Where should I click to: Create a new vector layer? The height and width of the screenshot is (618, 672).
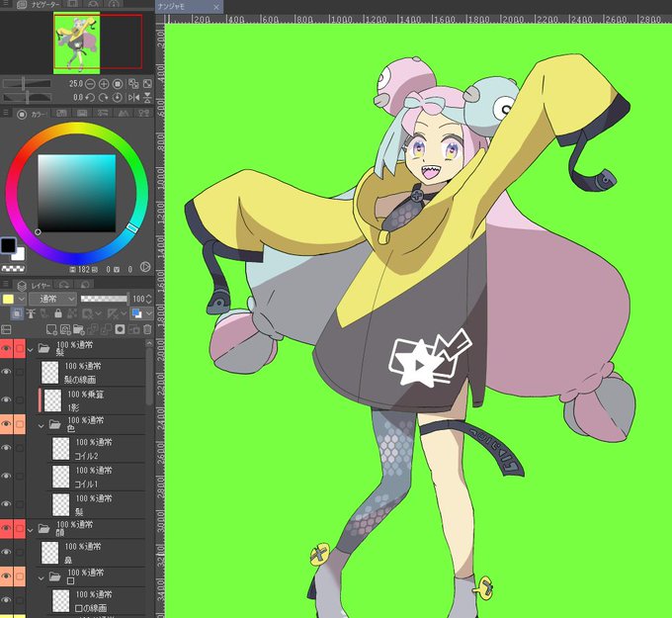click(x=65, y=329)
